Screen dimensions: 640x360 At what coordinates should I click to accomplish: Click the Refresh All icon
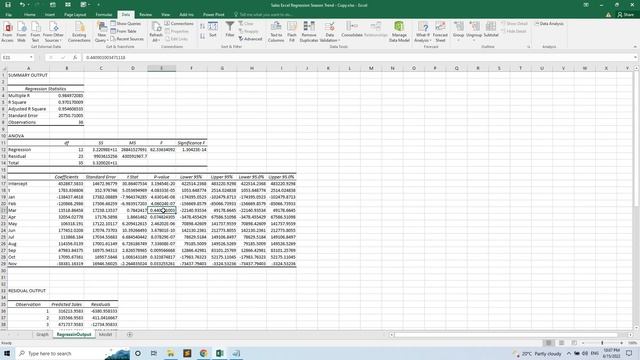(156, 32)
